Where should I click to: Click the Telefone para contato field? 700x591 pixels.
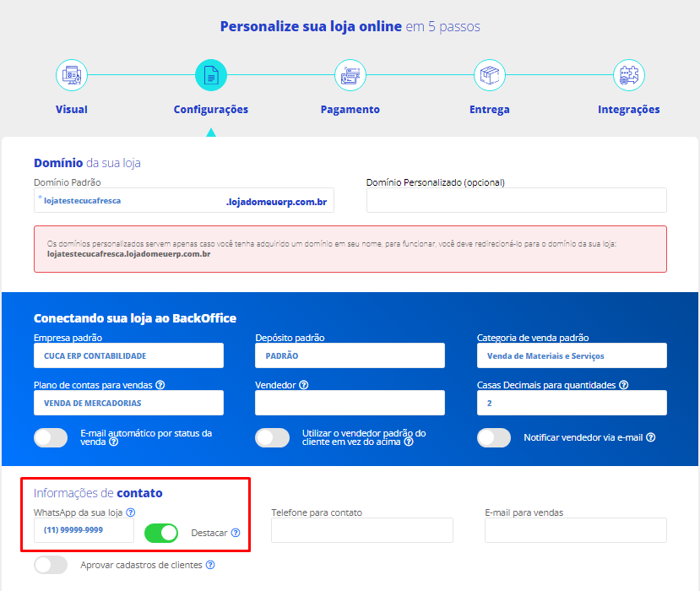362,530
